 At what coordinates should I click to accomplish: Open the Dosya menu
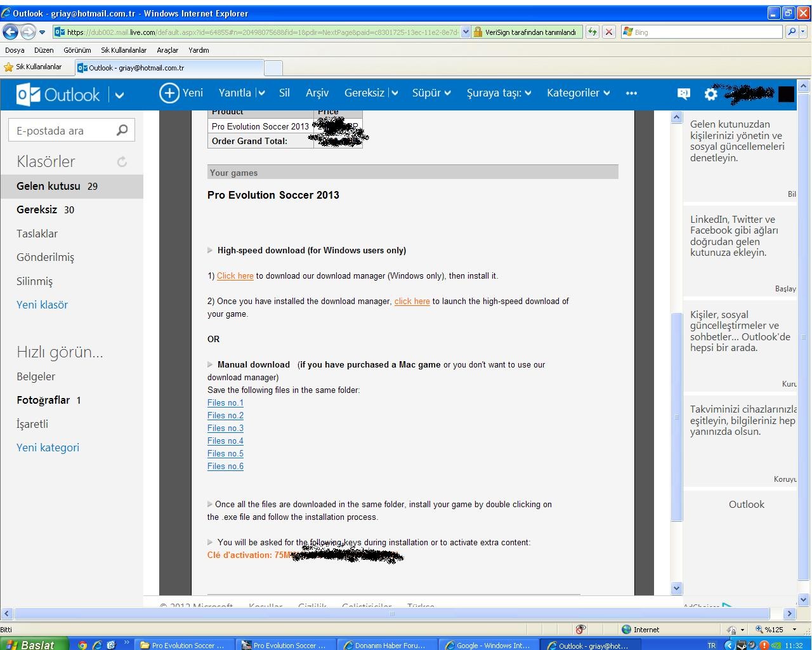tap(15, 50)
